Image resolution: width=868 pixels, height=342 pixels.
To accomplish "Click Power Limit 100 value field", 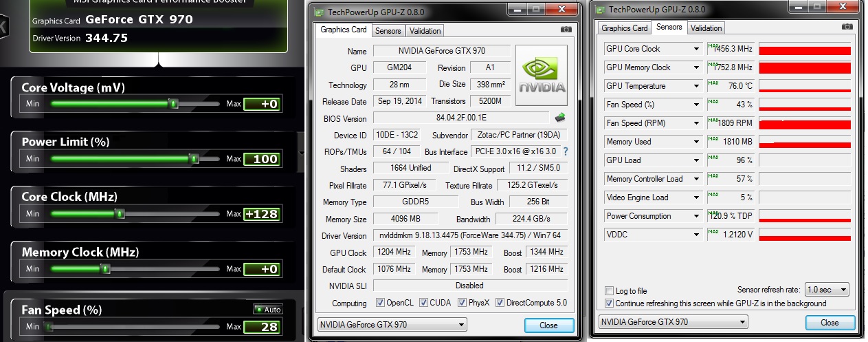I will (262, 159).
